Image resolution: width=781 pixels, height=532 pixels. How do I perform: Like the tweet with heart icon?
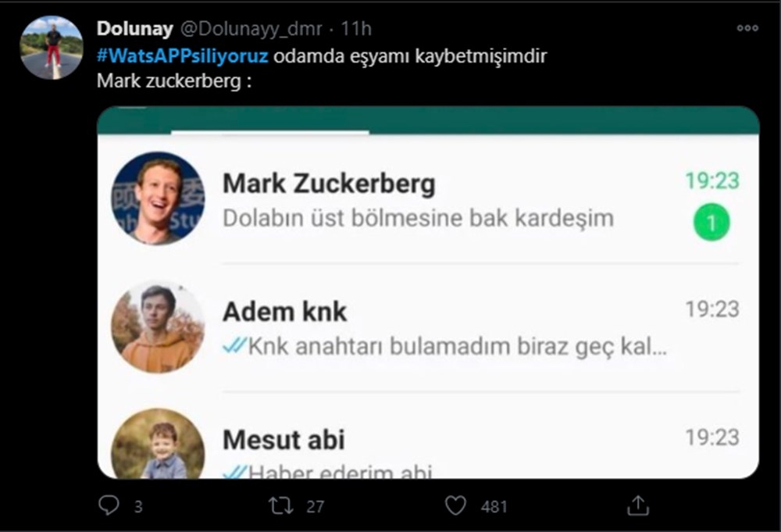click(x=455, y=505)
